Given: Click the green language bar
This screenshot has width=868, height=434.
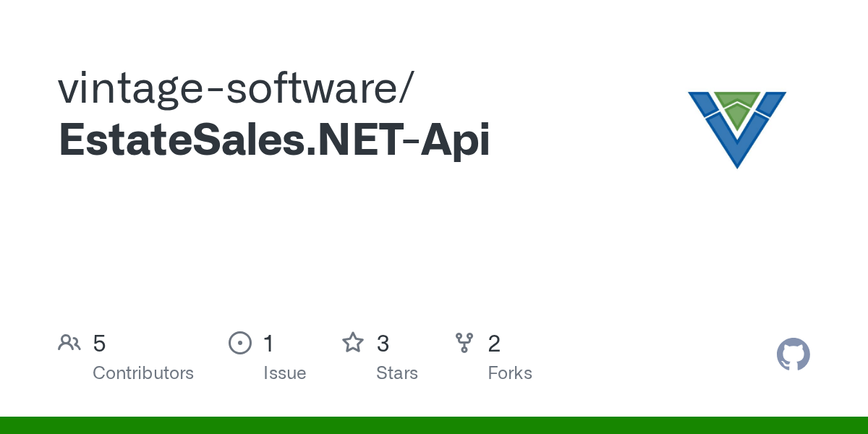Looking at the screenshot, I should coord(434,425).
